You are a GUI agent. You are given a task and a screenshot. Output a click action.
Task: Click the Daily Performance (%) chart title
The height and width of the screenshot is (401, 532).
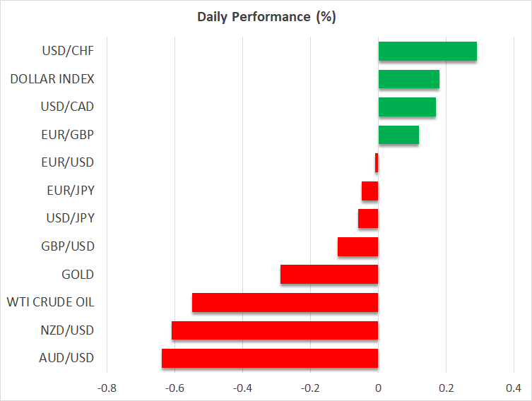[266, 17]
